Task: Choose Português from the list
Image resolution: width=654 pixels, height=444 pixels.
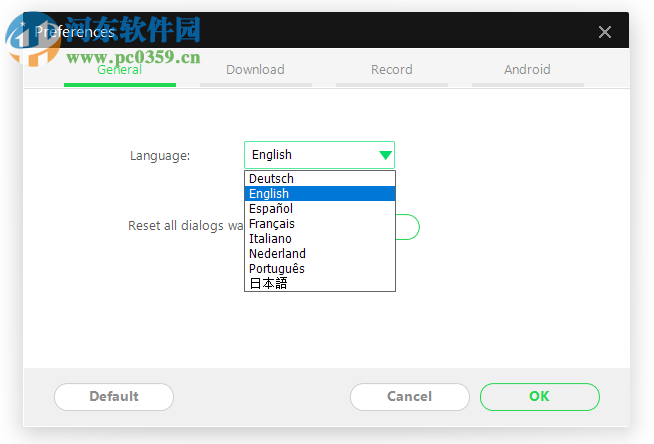Action: (320, 268)
